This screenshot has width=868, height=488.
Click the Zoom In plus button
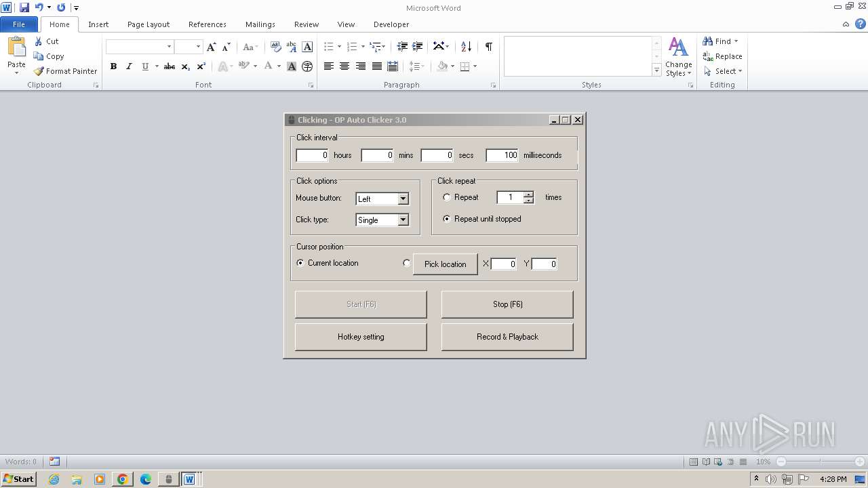tap(859, 462)
